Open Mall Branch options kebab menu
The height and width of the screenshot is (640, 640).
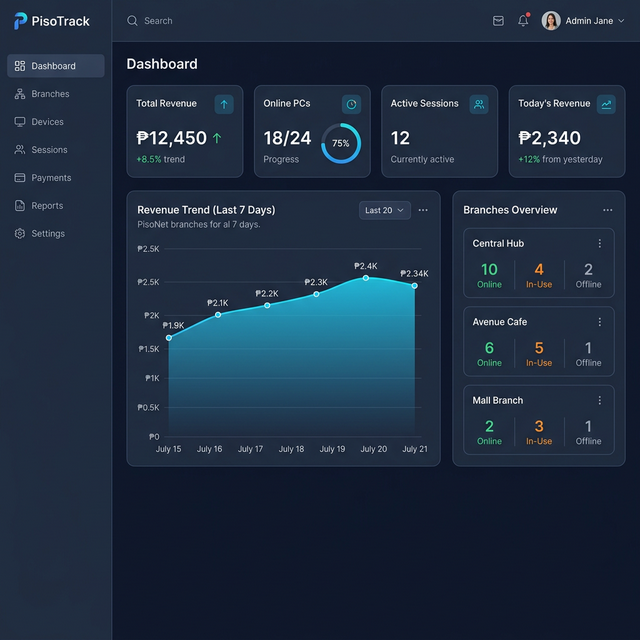click(600, 400)
